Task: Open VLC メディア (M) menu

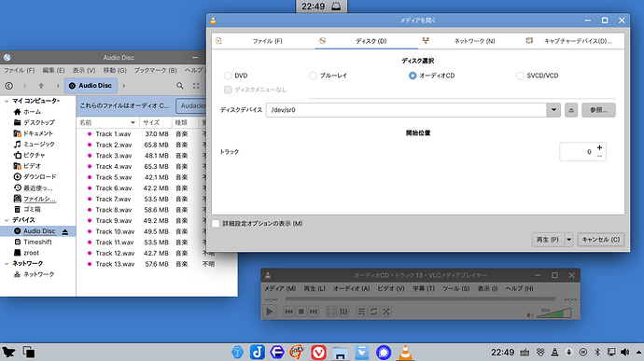Action: coord(280,288)
